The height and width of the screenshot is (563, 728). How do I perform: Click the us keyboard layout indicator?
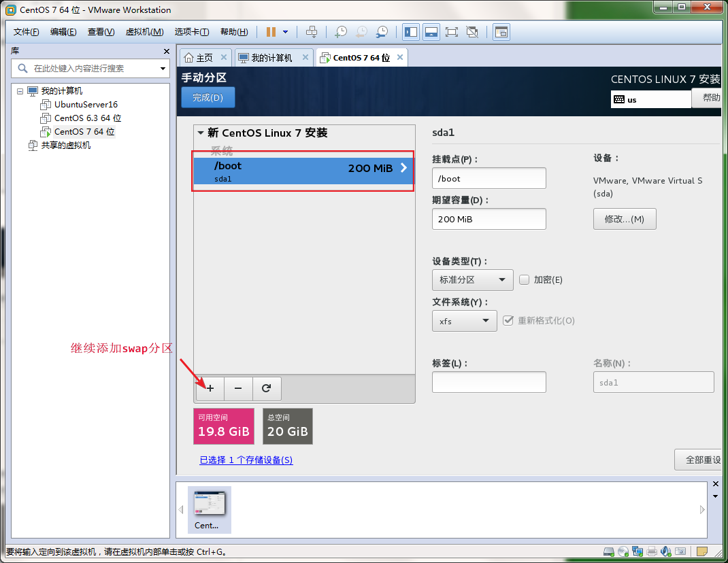coord(651,99)
